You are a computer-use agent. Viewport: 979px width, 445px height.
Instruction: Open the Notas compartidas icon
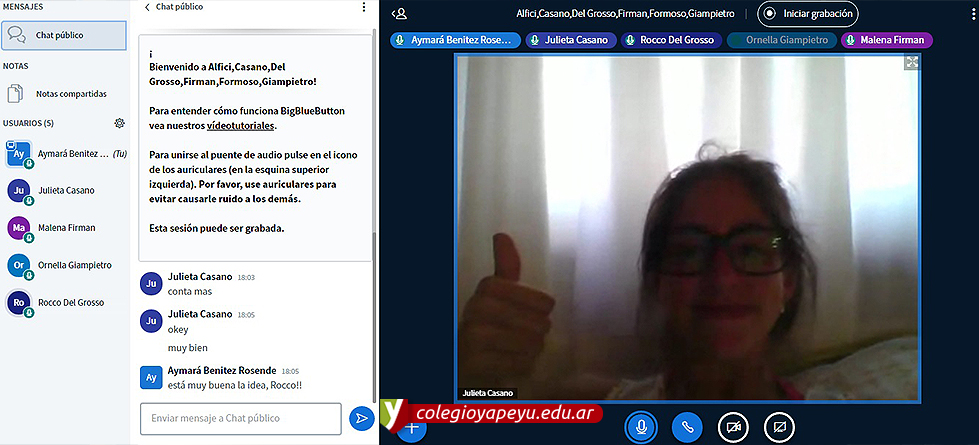tap(16, 94)
